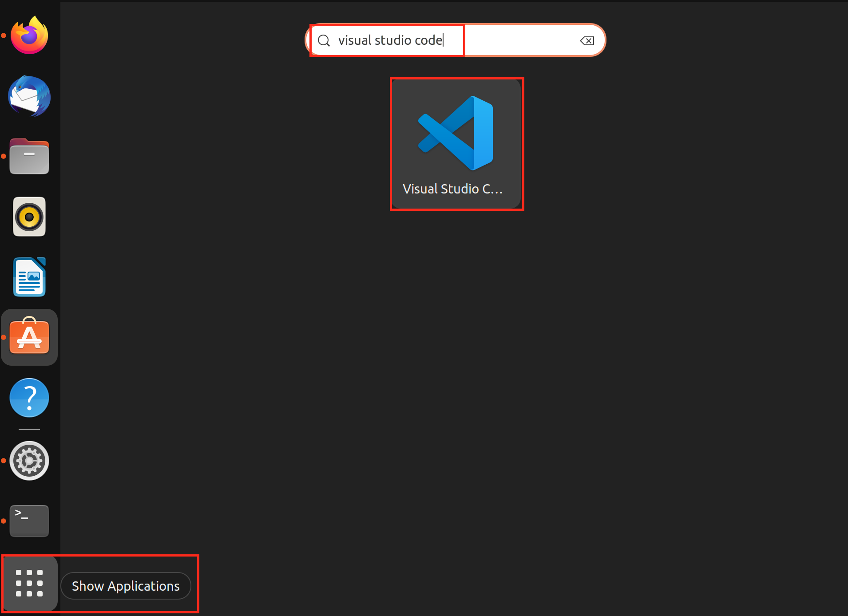
Task: Open Firefox from the dock
Action: click(x=29, y=36)
